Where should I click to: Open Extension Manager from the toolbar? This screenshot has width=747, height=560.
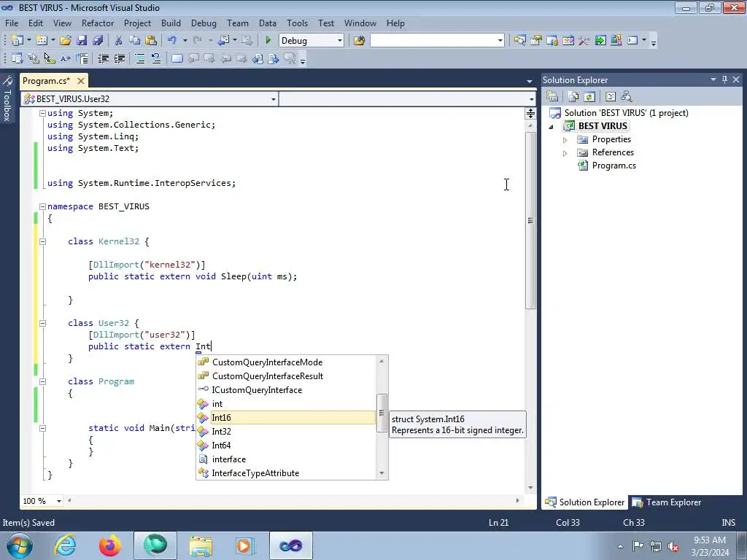pyautogui.click(x=616, y=41)
